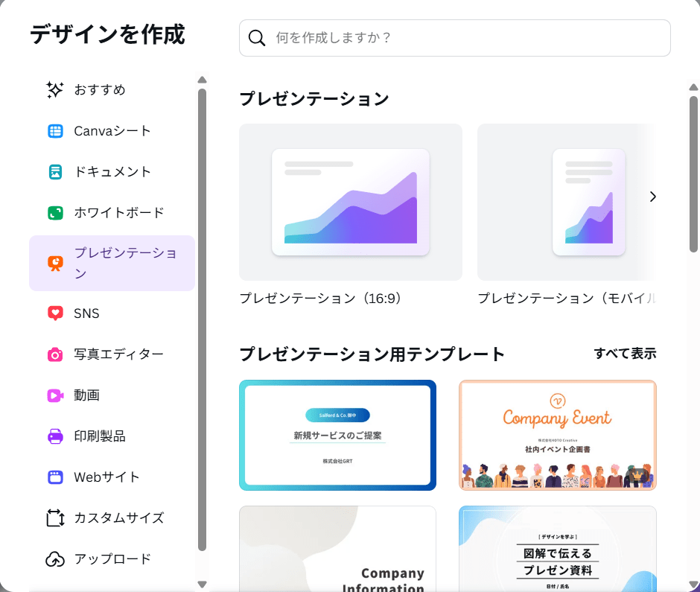Open the ドキュメント category
The image size is (700, 592).
pyautogui.click(x=112, y=172)
